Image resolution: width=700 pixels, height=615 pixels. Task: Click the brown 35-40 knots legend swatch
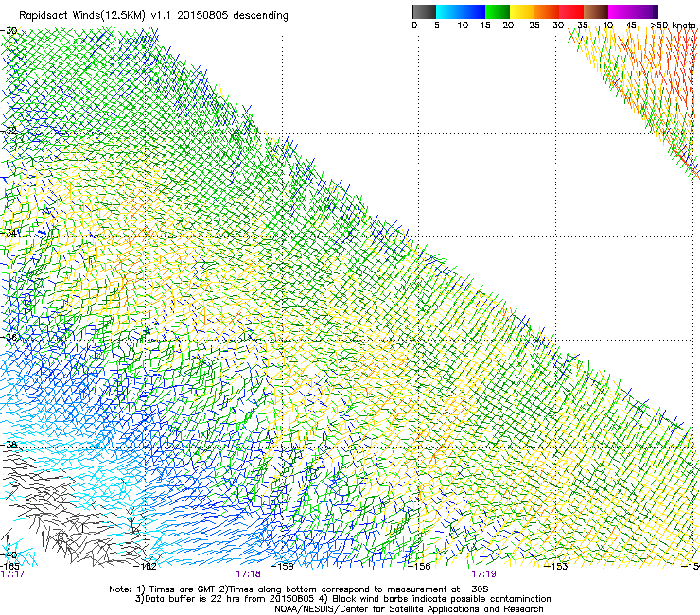596,11
